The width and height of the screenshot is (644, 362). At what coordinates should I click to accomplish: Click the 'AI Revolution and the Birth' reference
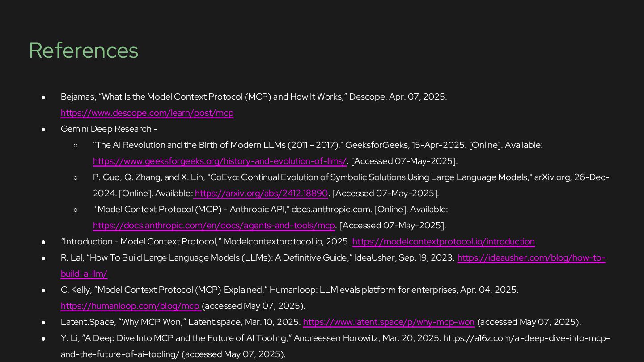(x=318, y=145)
